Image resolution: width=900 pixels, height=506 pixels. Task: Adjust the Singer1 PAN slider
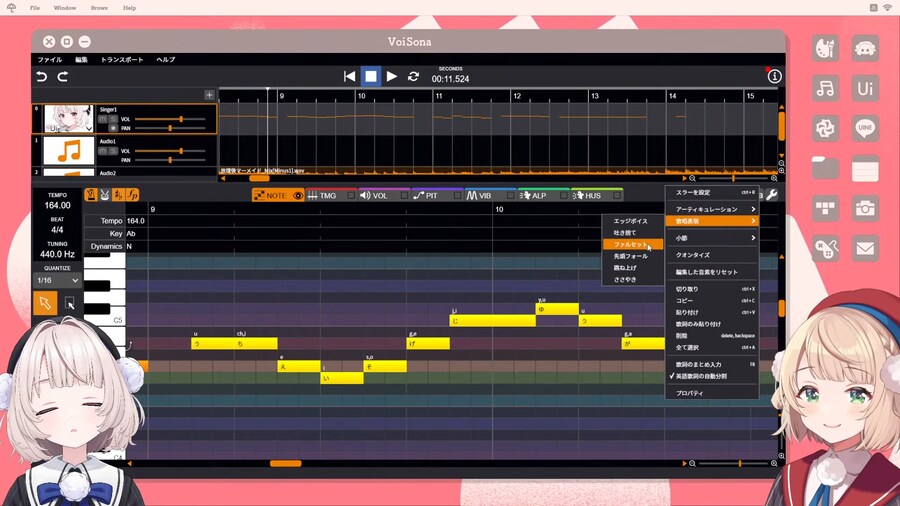(170, 129)
